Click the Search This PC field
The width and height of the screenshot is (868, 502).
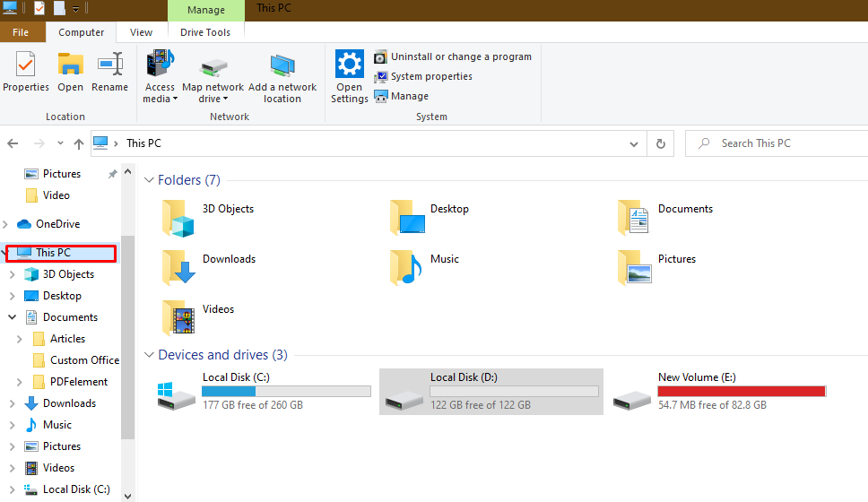click(x=780, y=143)
